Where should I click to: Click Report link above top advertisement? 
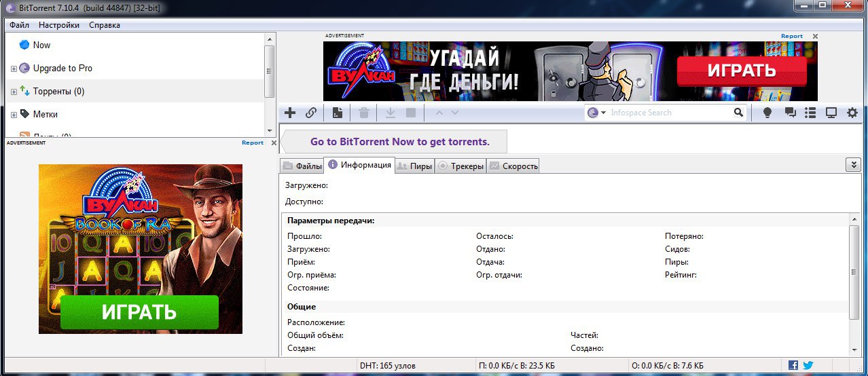point(792,36)
